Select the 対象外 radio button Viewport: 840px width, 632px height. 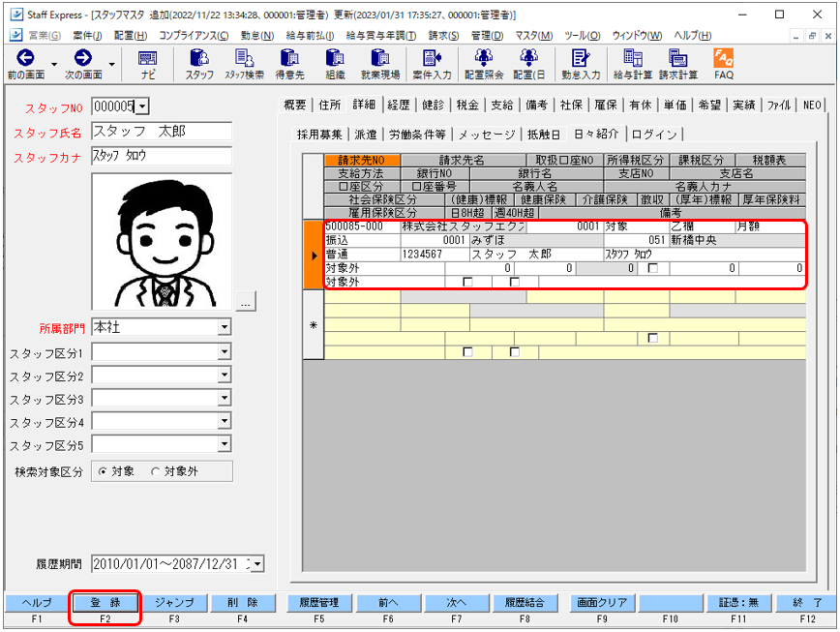tap(156, 472)
